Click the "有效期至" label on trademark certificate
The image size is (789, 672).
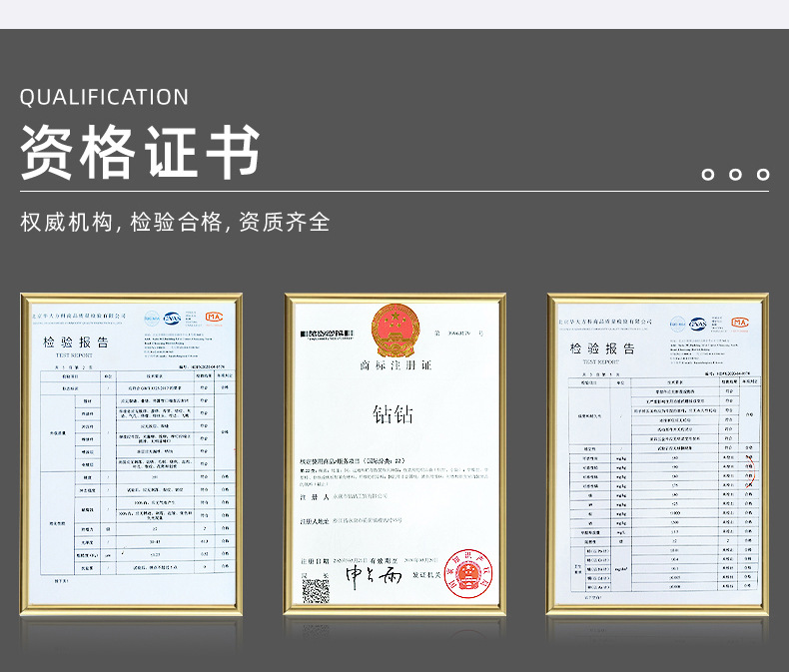pos(384,560)
